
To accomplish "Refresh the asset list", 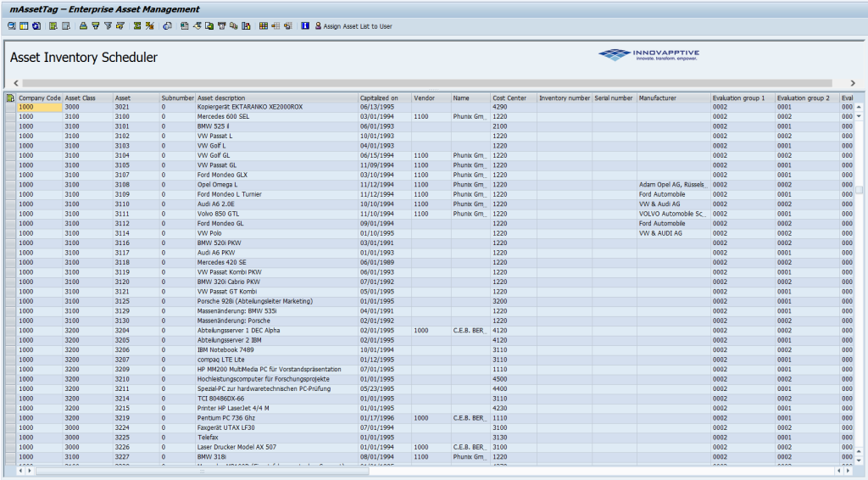I will (x=36, y=26).
